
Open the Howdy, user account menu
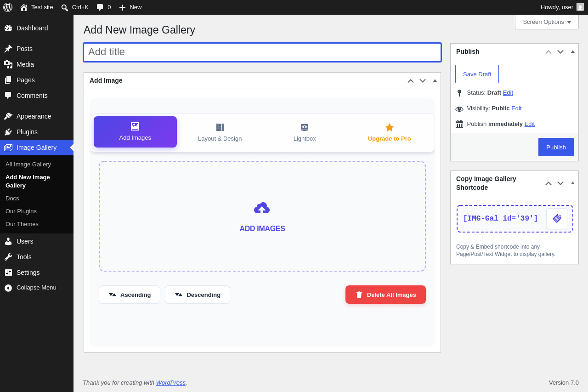[x=562, y=7]
